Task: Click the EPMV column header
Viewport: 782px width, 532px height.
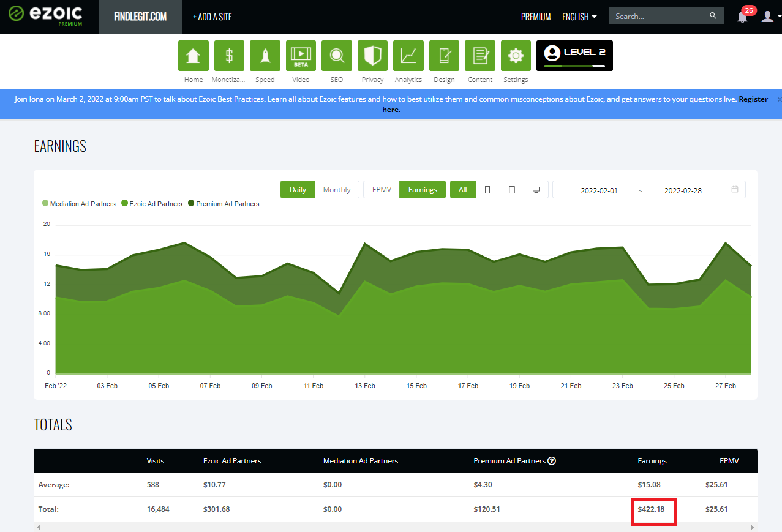Action: pos(729,461)
